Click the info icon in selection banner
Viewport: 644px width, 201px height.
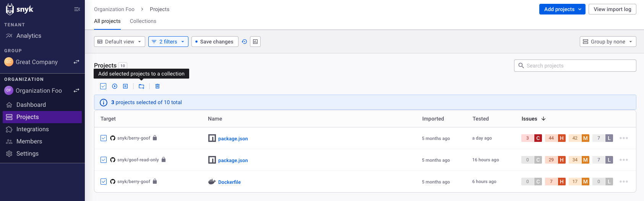pos(104,102)
